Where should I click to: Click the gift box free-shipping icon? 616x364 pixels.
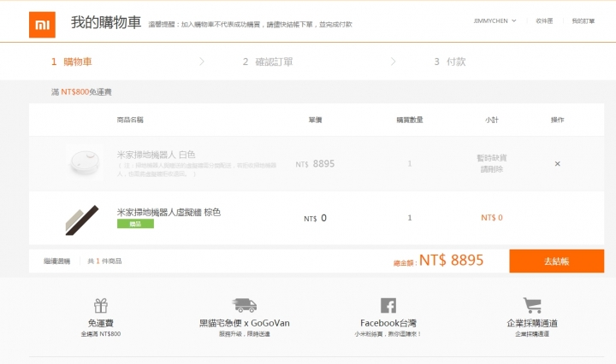(101, 305)
